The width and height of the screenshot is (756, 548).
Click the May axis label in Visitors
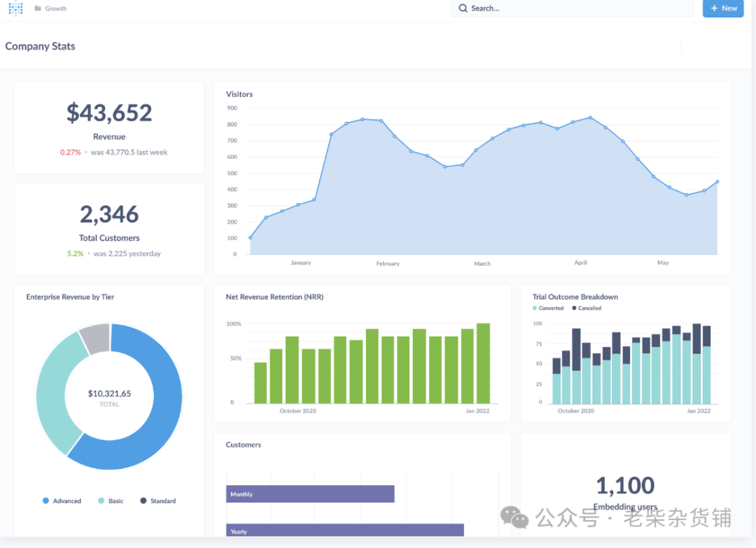pyautogui.click(x=663, y=262)
